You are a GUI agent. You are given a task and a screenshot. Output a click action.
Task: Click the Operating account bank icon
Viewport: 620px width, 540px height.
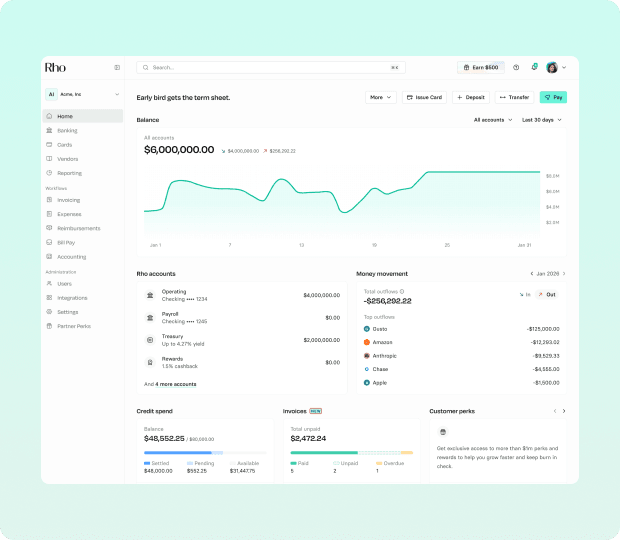[x=150, y=295]
